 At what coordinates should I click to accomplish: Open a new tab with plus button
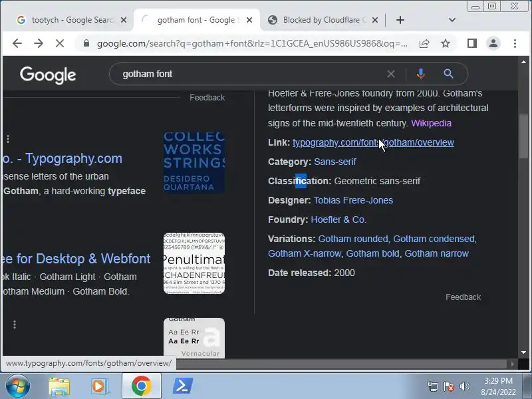point(400,20)
